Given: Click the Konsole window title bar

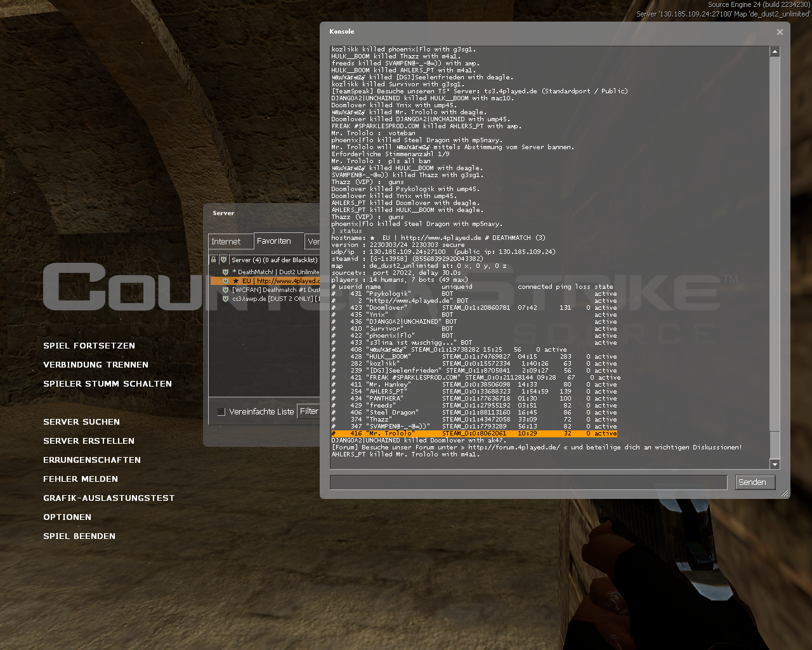Looking at the screenshot, I should (549, 32).
